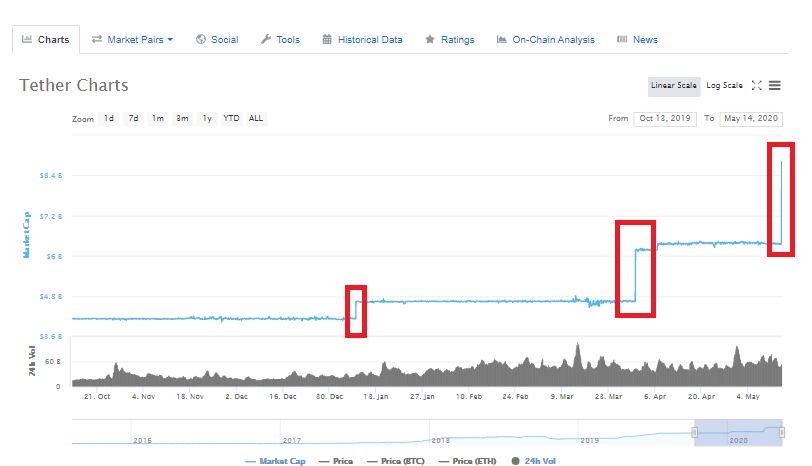Click the 6. Apr date axis label
The width and height of the screenshot is (812, 466).
pos(655,397)
